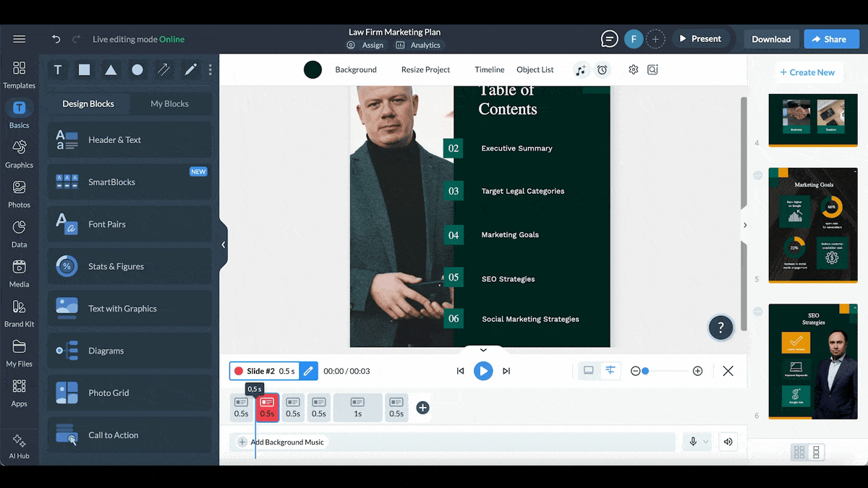Click the redo arrow icon
The width and height of the screenshot is (868, 488).
(77, 39)
